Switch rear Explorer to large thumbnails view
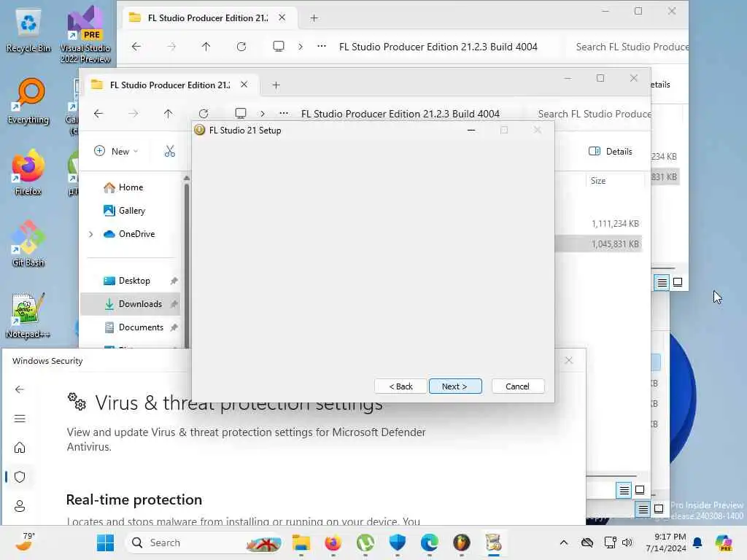Image resolution: width=747 pixels, height=560 pixels. (678, 282)
